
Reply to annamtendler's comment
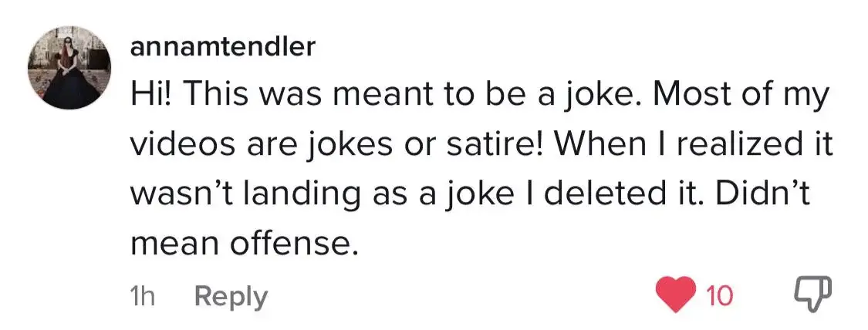click(x=231, y=296)
